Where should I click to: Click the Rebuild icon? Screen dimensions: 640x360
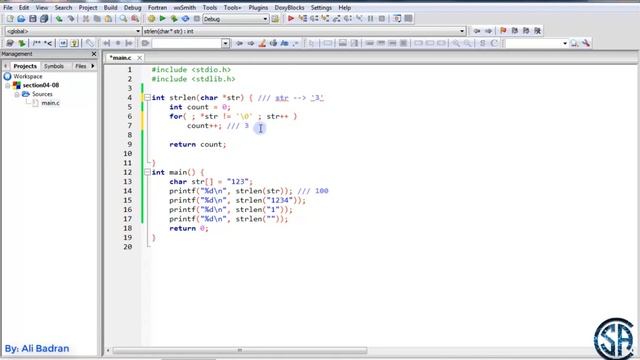(x=185, y=19)
